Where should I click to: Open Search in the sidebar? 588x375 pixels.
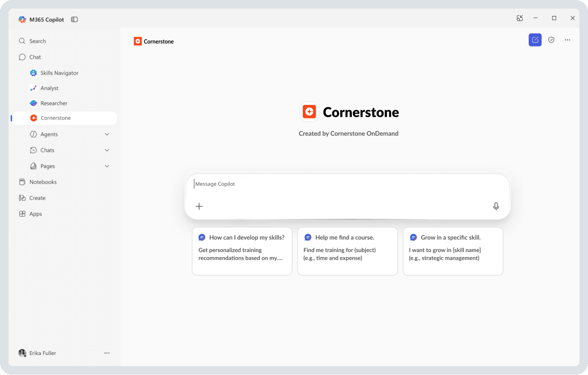pyautogui.click(x=37, y=41)
